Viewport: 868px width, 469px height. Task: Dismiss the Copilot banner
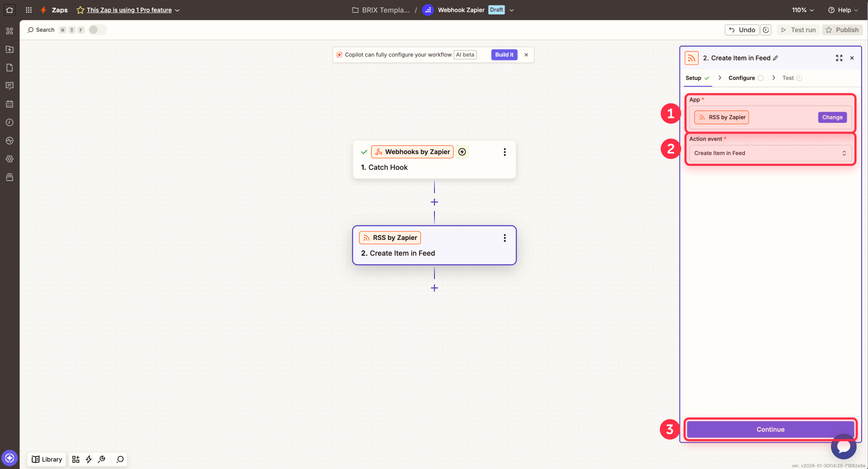tap(526, 55)
